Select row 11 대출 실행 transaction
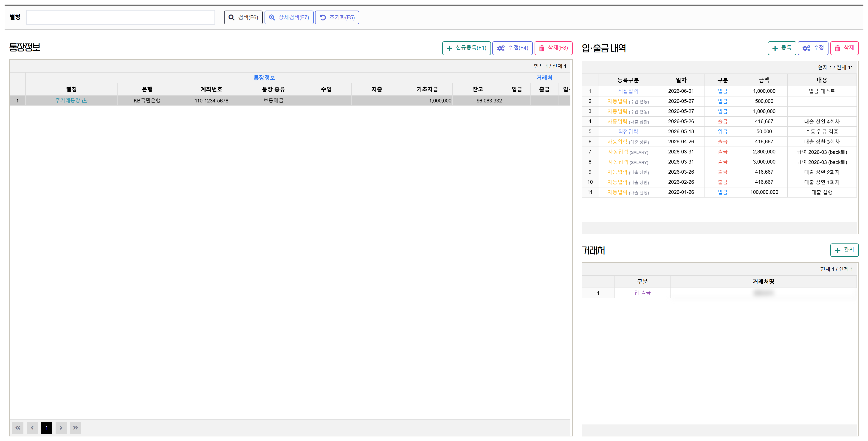Image resolution: width=868 pixels, height=441 pixels. click(x=719, y=192)
